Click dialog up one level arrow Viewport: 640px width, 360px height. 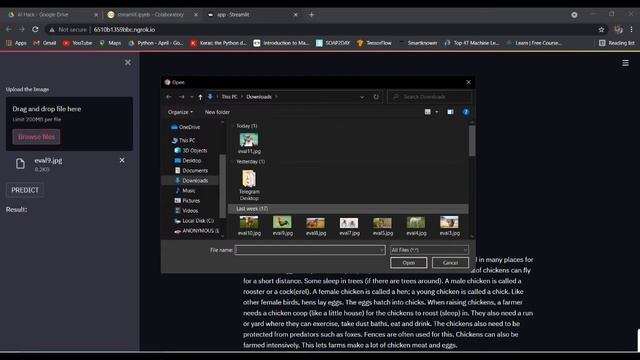[x=200, y=97]
